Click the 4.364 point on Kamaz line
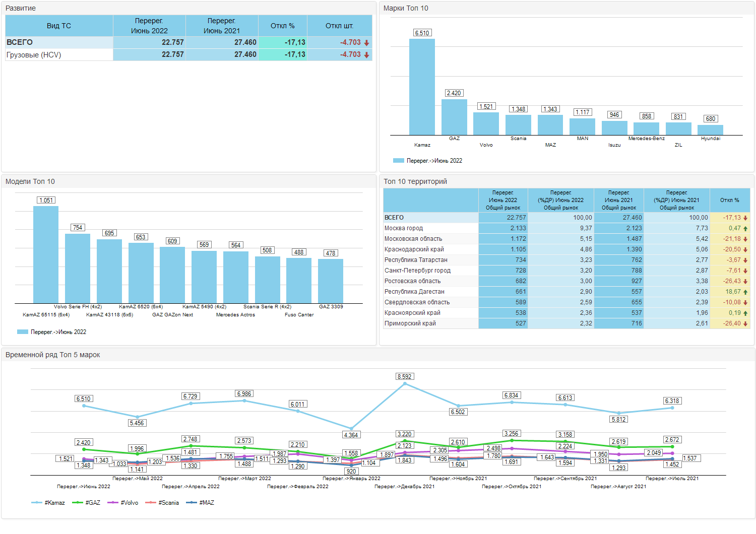Screen dimensions: 756x534 click(x=351, y=429)
